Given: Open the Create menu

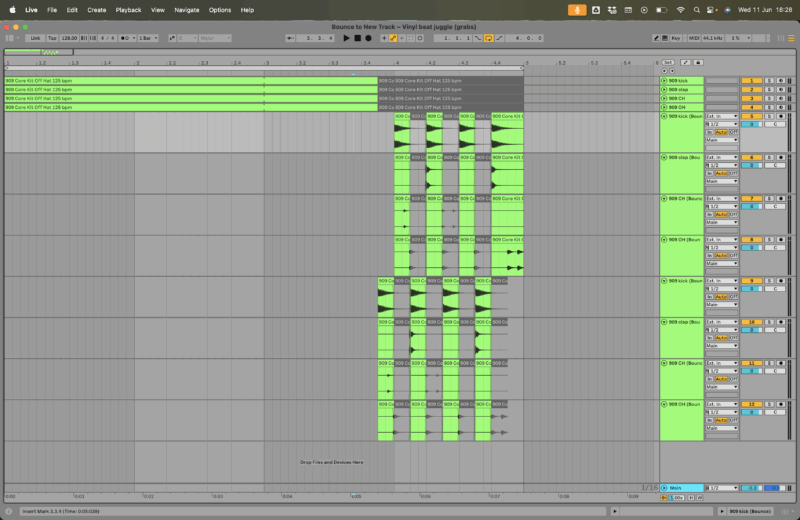Looking at the screenshot, I should coord(96,9).
